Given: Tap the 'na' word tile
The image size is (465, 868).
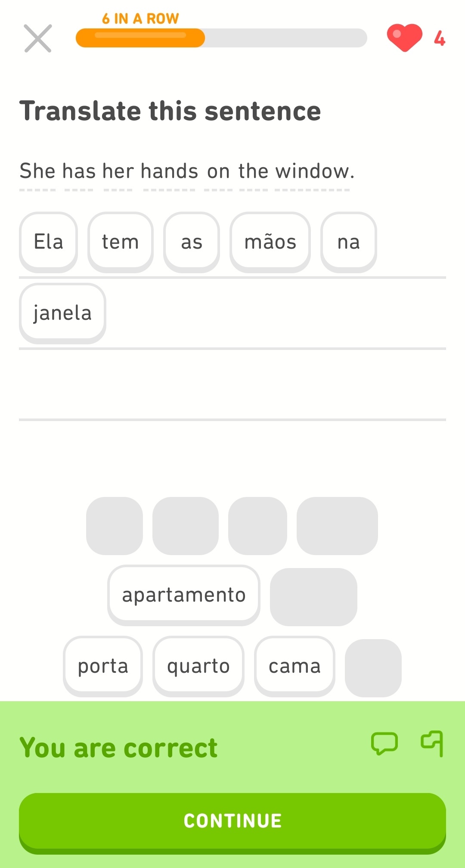Looking at the screenshot, I should point(348,242).
